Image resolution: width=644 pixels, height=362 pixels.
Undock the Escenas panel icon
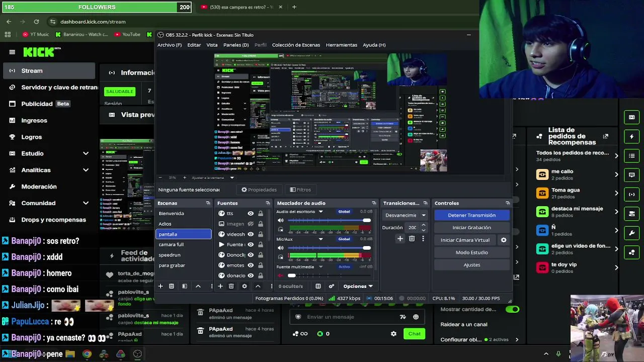[208, 203]
